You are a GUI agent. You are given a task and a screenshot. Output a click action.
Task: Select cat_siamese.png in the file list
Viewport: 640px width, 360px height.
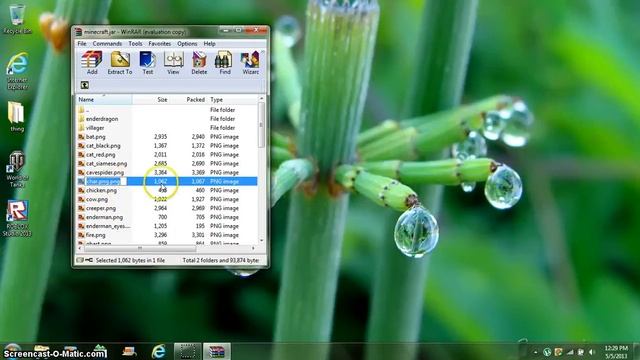tap(167, 164)
